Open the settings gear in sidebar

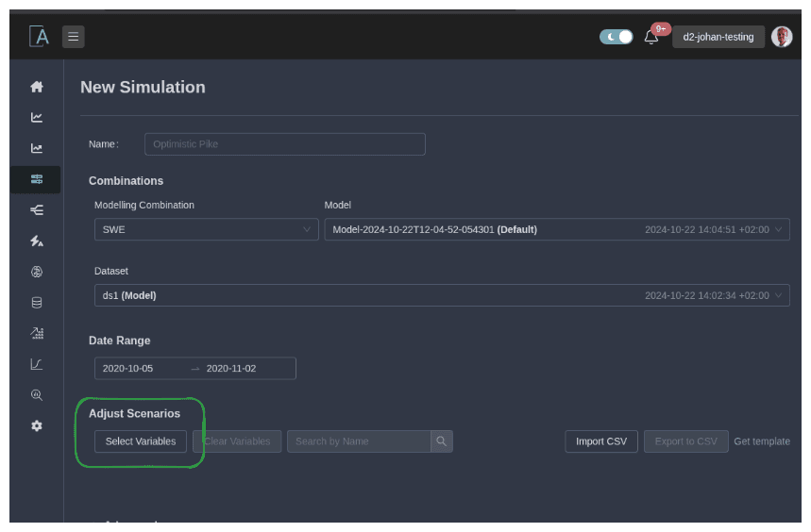coord(37,425)
